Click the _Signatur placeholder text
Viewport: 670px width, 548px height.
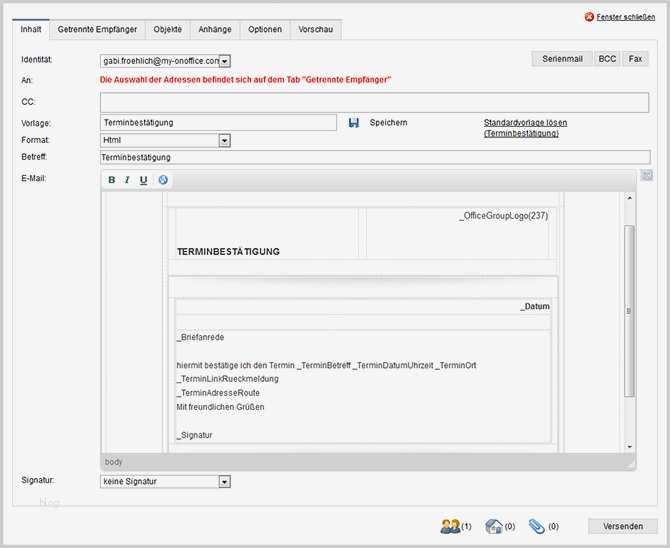tap(194, 435)
